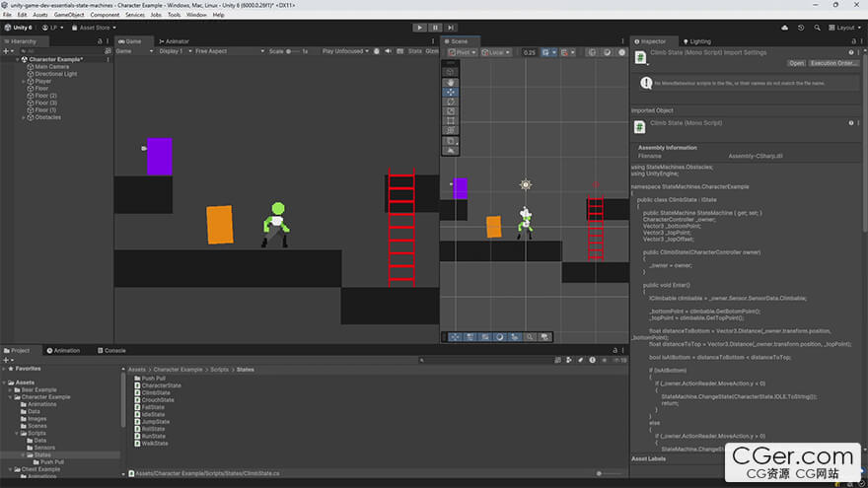This screenshot has height=488, width=868.
Task: Toggle the Stats overlay in Game view
Action: tap(415, 51)
